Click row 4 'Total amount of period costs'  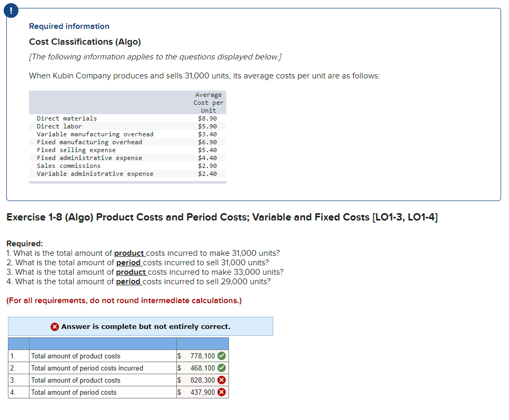pos(74,392)
